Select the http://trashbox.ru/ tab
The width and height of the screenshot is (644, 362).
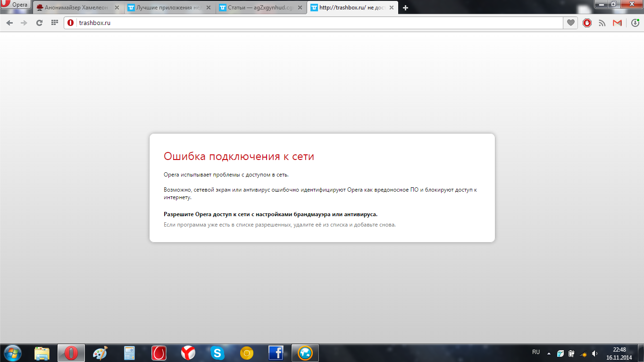(x=352, y=8)
